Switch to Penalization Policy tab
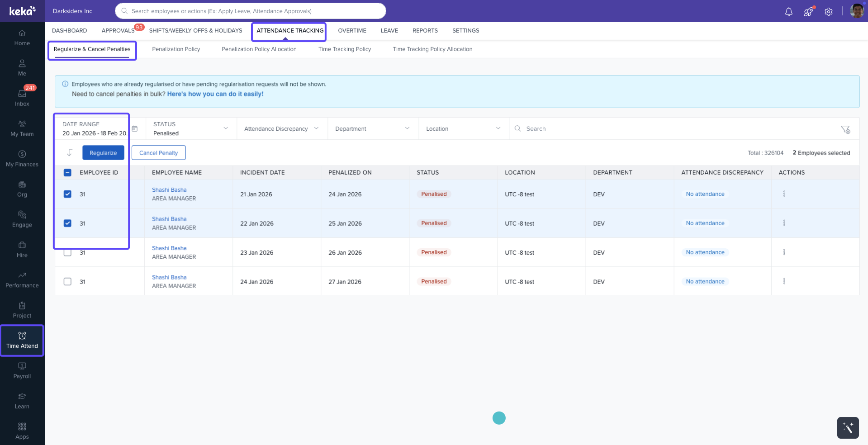The height and width of the screenshot is (445, 868). 176,49
